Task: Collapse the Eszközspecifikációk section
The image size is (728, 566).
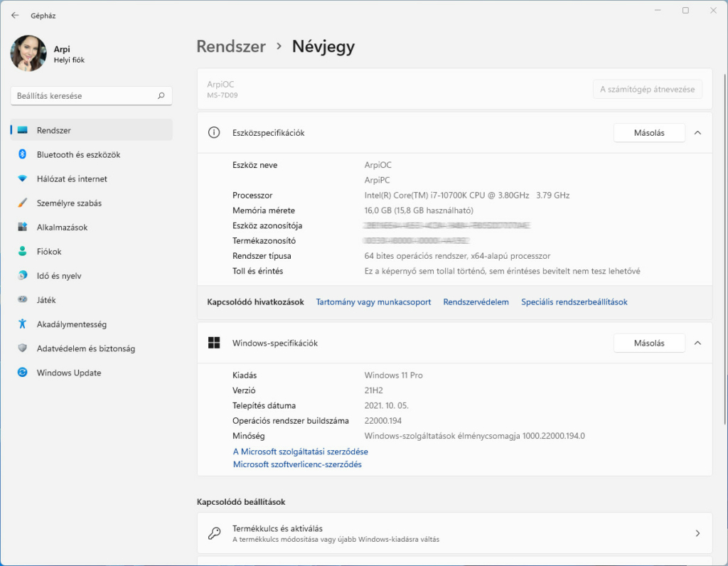Action: coord(697,133)
